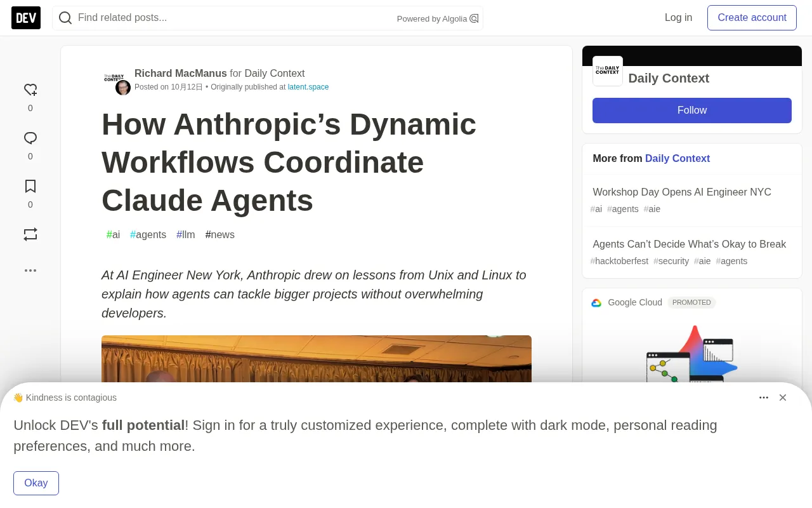Viewport: 812px width, 508px height.
Task: Click the Posted on 10月12日 date text
Action: [169, 87]
